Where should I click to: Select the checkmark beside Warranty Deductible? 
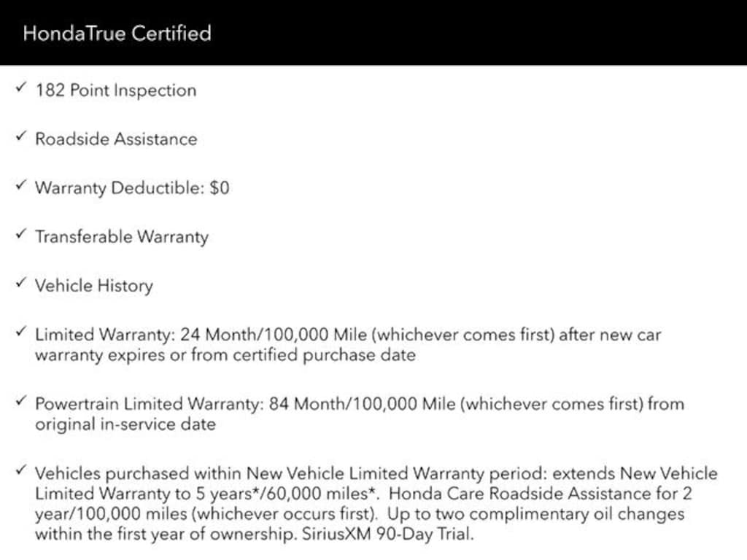tap(20, 187)
